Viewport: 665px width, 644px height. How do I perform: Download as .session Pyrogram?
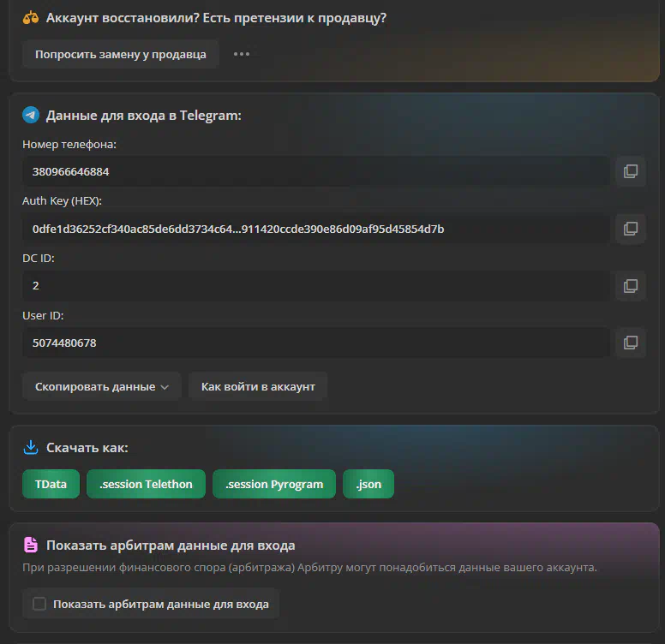pyautogui.click(x=274, y=484)
